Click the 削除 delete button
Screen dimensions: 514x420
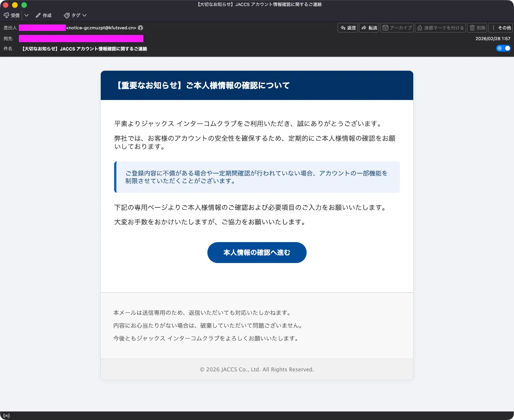[x=477, y=28]
